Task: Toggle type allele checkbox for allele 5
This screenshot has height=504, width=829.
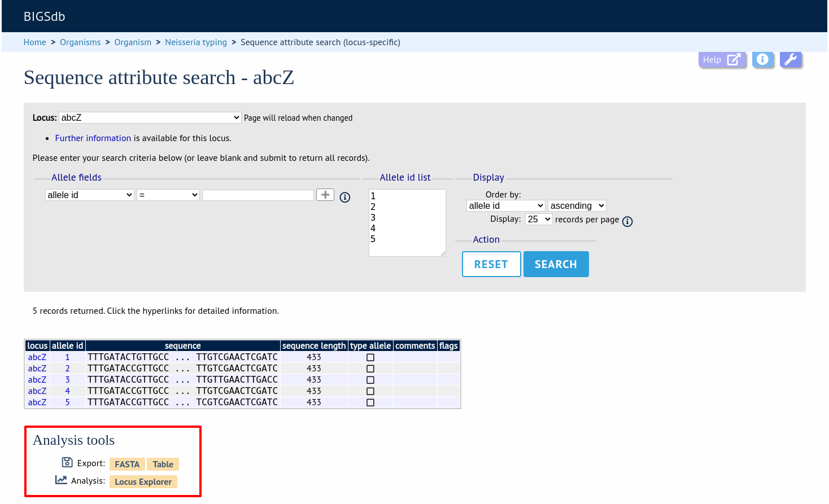Action: (x=370, y=402)
